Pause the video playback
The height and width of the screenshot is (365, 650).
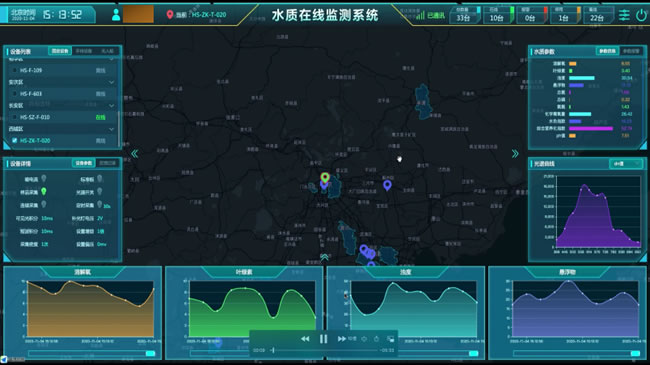point(323,339)
